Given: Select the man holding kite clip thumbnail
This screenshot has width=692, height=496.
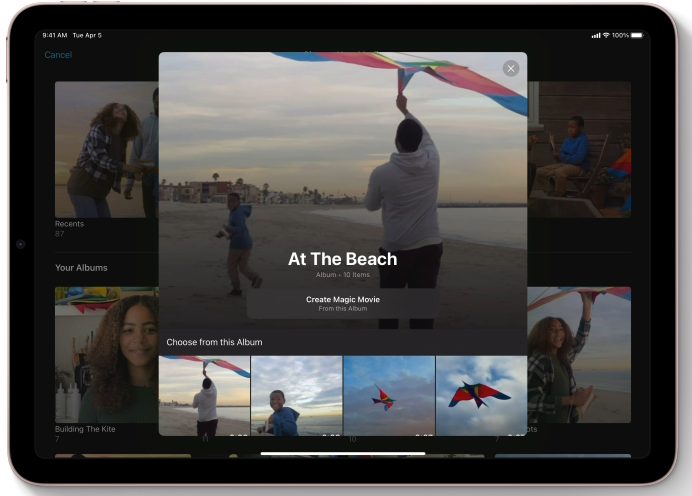Looking at the screenshot, I should (x=204, y=396).
